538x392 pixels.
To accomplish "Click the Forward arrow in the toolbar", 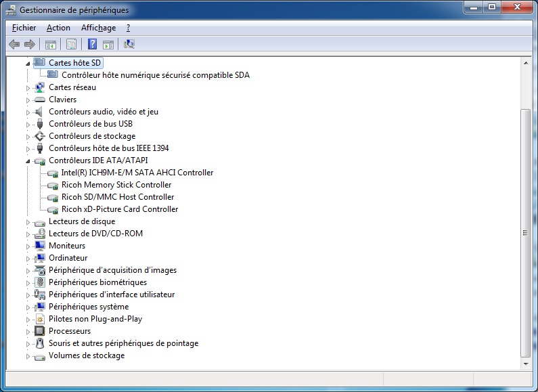I will 29,45.
